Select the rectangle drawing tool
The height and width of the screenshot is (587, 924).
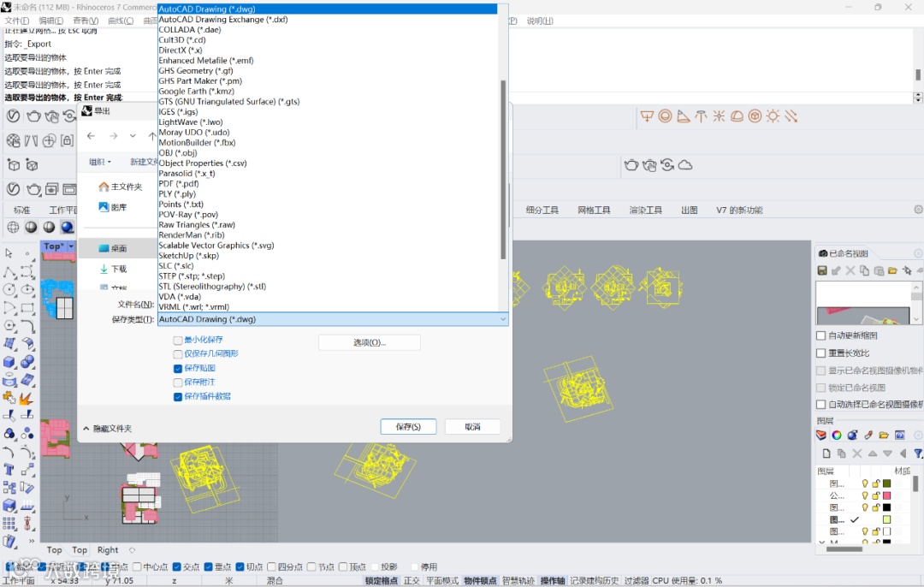tap(27, 308)
